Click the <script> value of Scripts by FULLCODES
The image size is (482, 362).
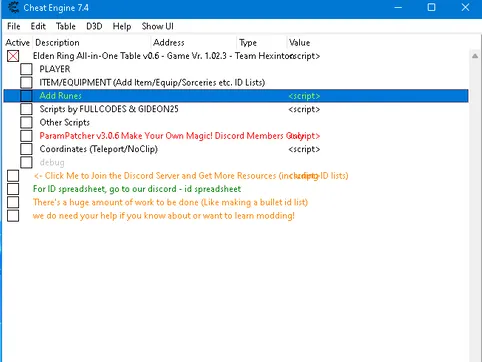(x=304, y=109)
